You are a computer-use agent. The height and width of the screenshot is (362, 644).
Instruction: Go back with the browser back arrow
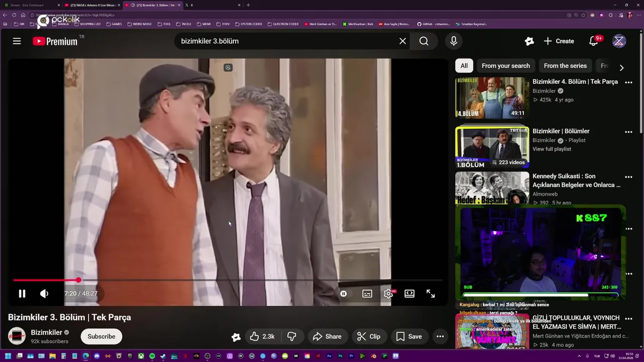click(6, 15)
